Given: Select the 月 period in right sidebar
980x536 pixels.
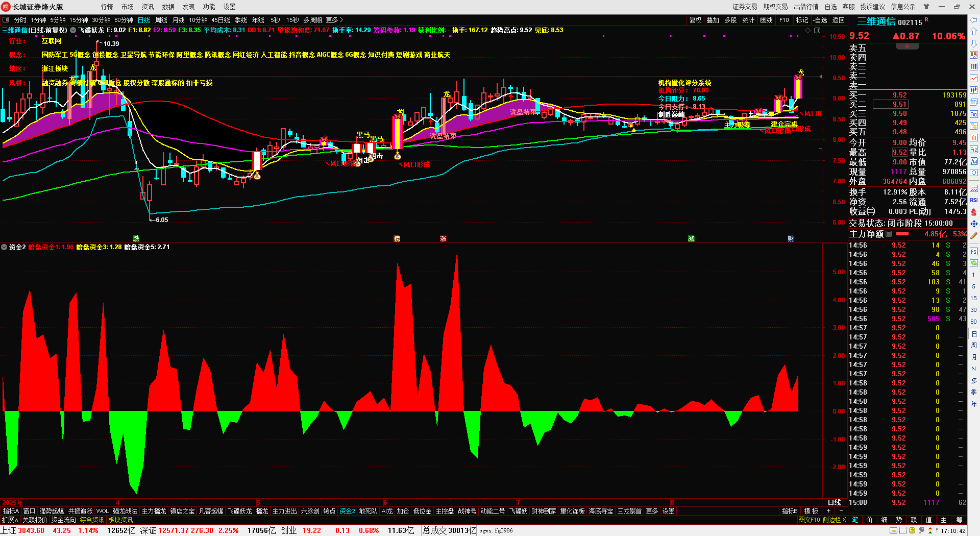Looking at the screenshot, I should point(973,357).
